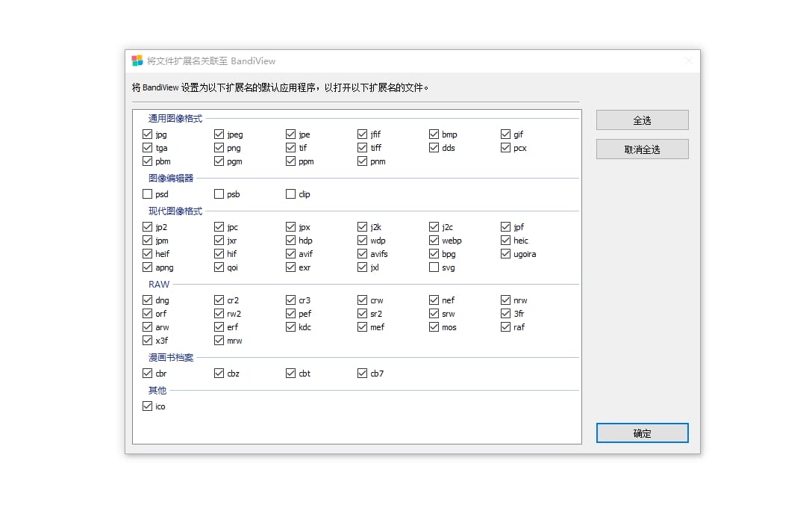The width and height of the screenshot is (812, 505).
Task: Uncheck the cr2 checkbox
Action: pyautogui.click(x=219, y=300)
